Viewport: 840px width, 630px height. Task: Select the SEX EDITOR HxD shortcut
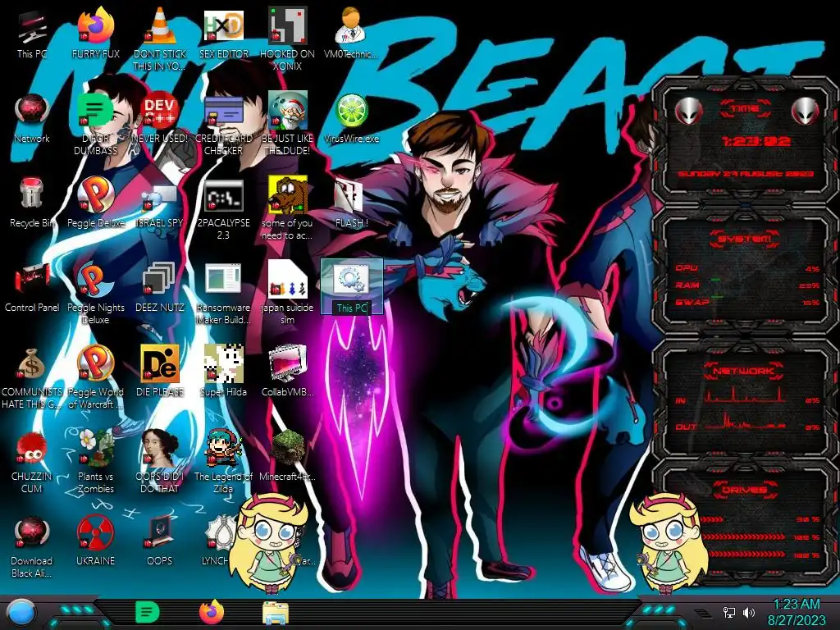224,33
